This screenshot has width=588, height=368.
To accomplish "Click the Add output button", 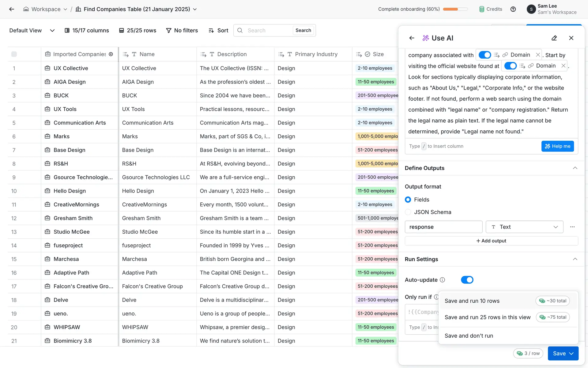I will click(491, 241).
